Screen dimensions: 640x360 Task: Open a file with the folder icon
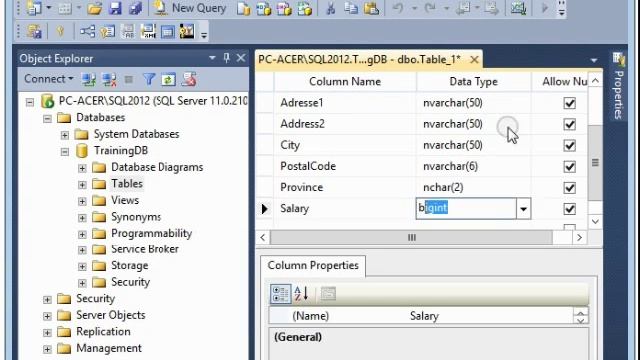pos(94,8)
